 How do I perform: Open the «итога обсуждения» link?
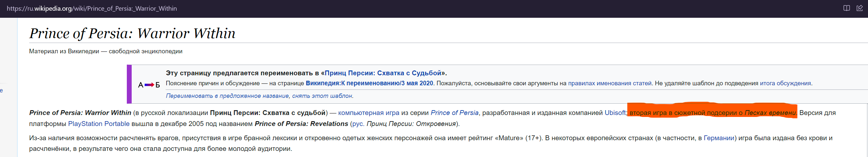[x=785, y=83]
